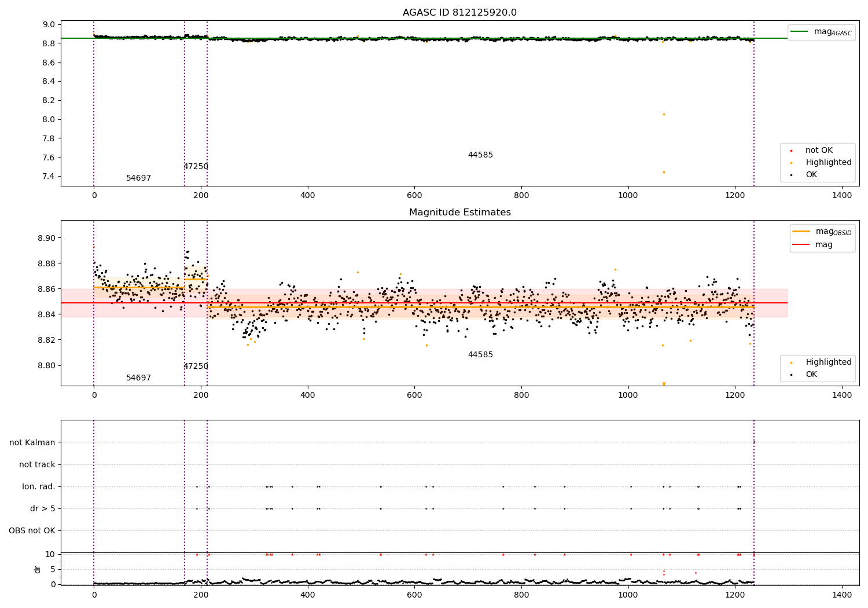Click obsid label 44585 in top plot
This screenshot has height=608, width=868.
point(480,155)
